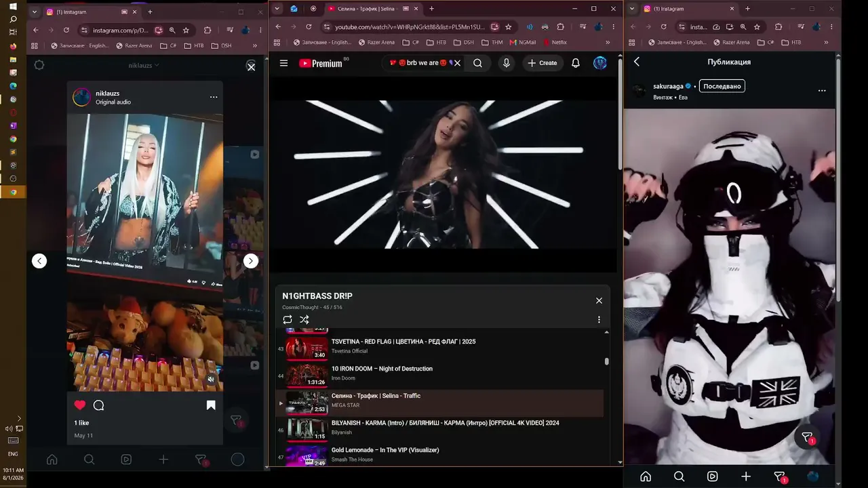The image size is (868, 488).
Task: Submit the YouTube search with magnifier button
Action: [478, 63]
